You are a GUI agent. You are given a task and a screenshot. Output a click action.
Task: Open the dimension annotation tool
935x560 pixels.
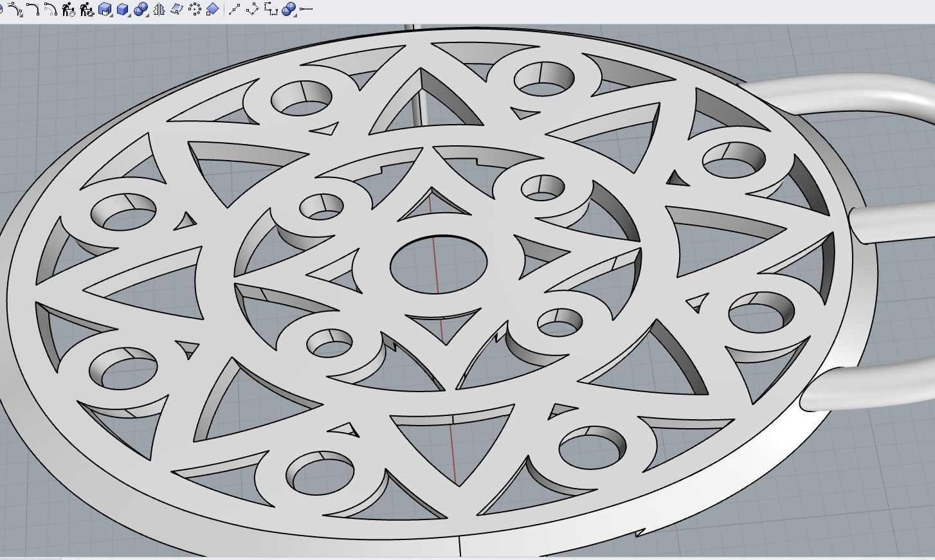pos(271,9)
